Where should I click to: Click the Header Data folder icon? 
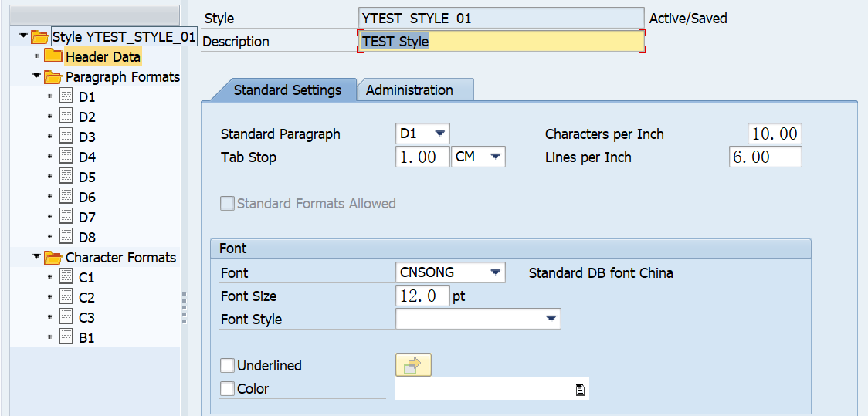pos(53,56)
